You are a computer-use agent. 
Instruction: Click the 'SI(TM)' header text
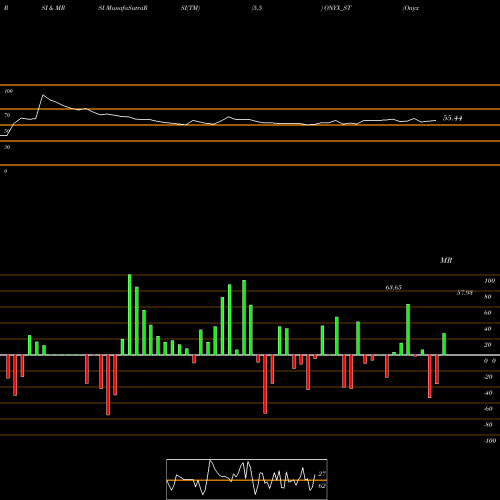[190, 8]
